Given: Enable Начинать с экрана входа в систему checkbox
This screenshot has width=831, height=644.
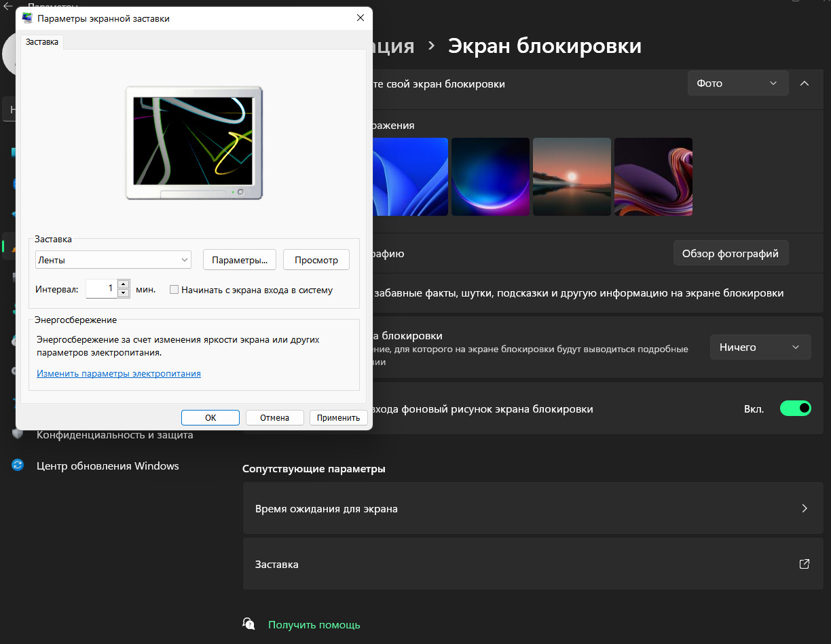Looking at the screenshot, I should pyautogui.click(x=174, y=290).
